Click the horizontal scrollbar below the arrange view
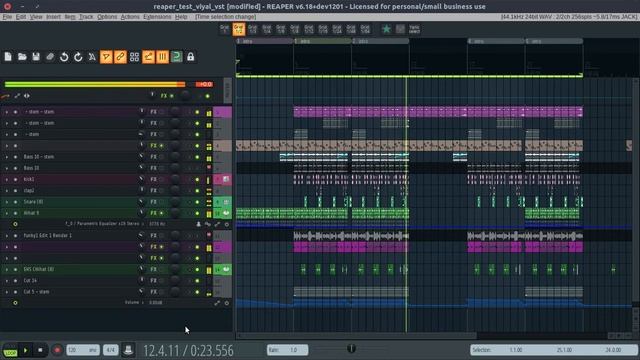The width and height of the screenshot is (640, 360). (x=357, y=336)
